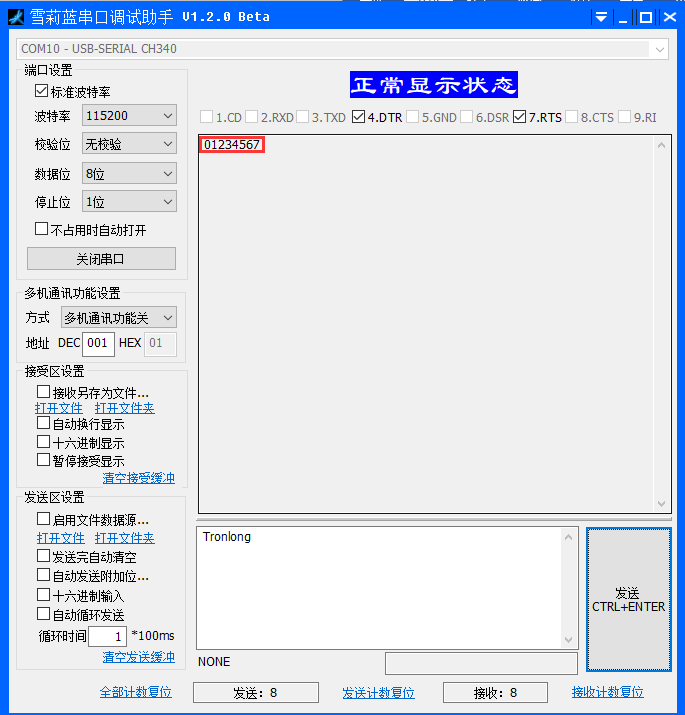This screenshot has height=715, width=685.
Task: Enable 接收另存为文件 checkbox
Action: pos(43,391)
